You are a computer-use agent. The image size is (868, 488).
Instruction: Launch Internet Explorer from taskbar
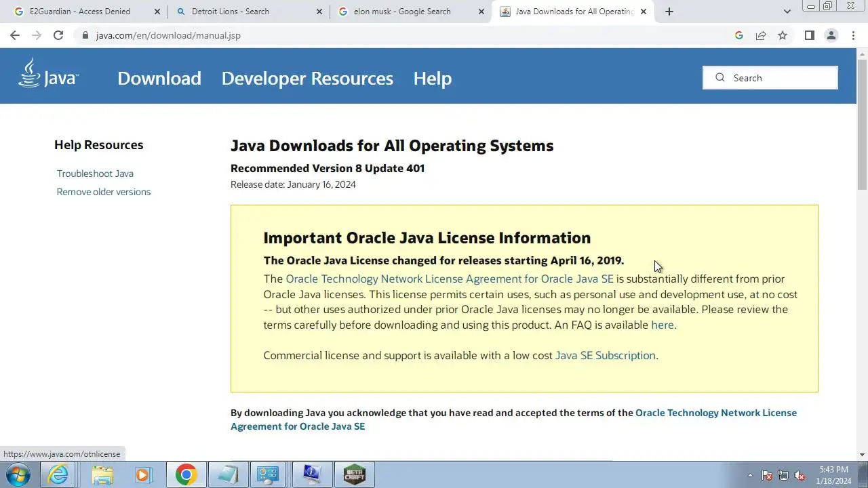coord(59,474)
